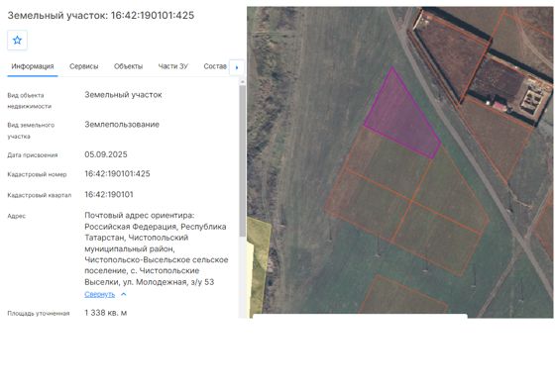
Task: Select the Части ЗУ tab
Action: 173,66
